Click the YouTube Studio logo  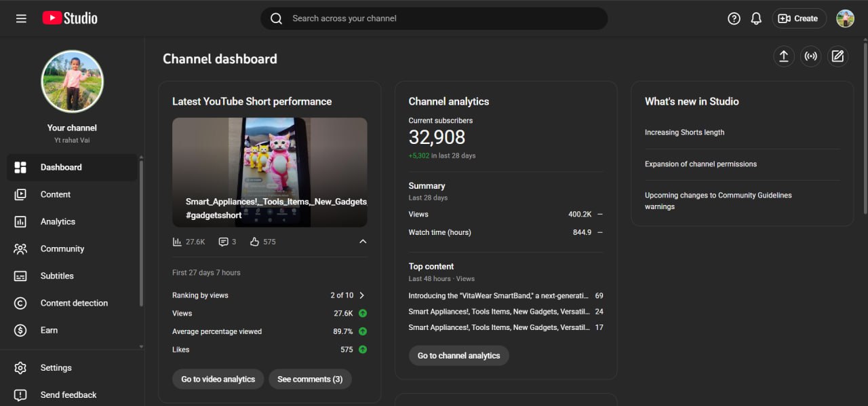(x=70, y=18)
